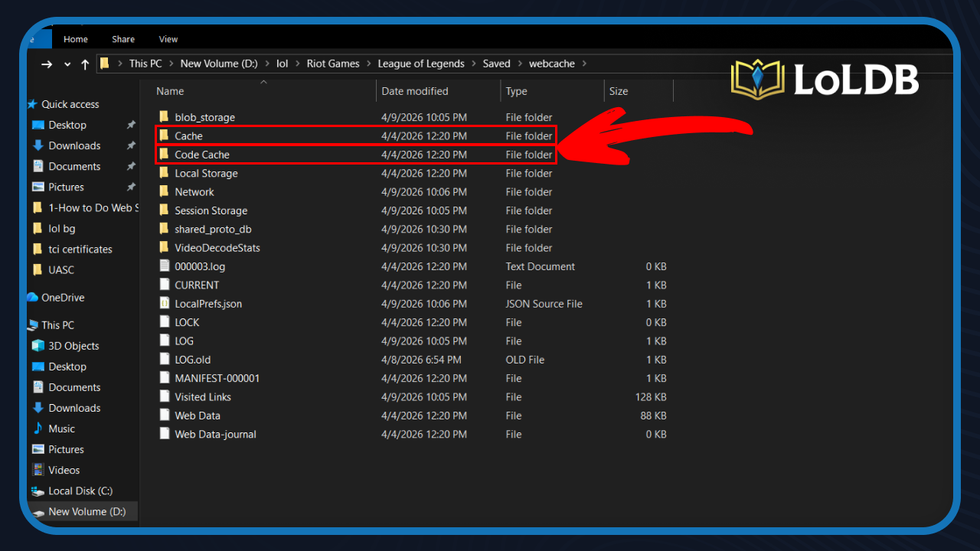Open the recent locations dropdown chevron
This screenshot has height=551, width=980.
(x=67, y=64)
